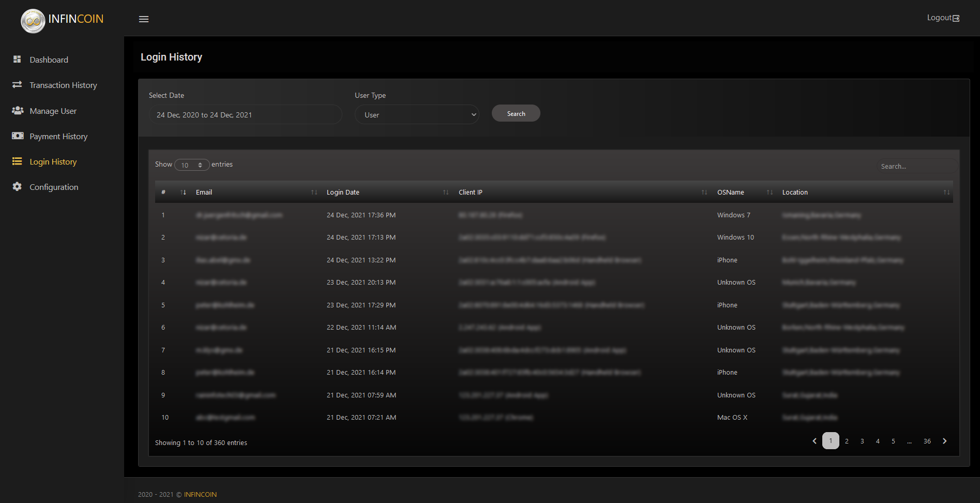Screen dimensions: 980x503
Task: Click the Payment History money icon
Action: point(18,136)
